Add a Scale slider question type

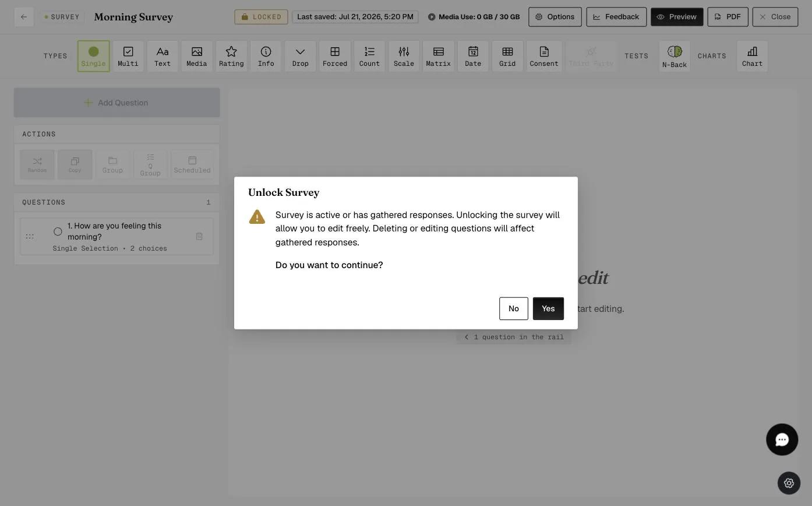point(404,56)
